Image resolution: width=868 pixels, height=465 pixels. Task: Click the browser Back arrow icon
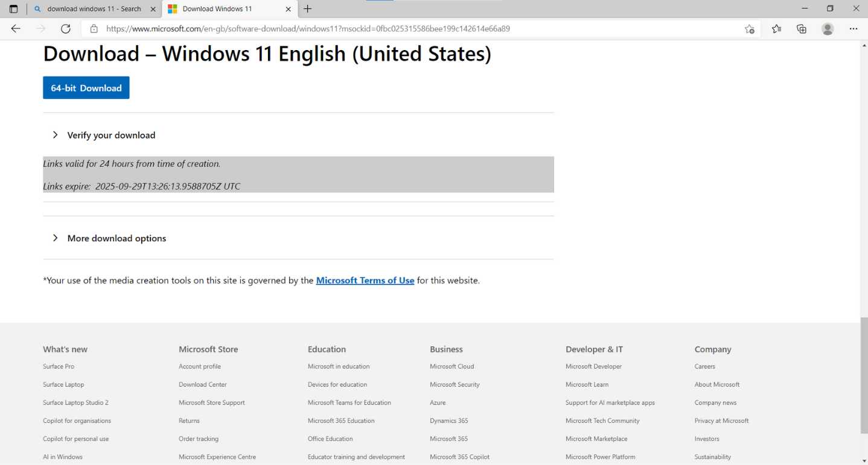(16, 28)
